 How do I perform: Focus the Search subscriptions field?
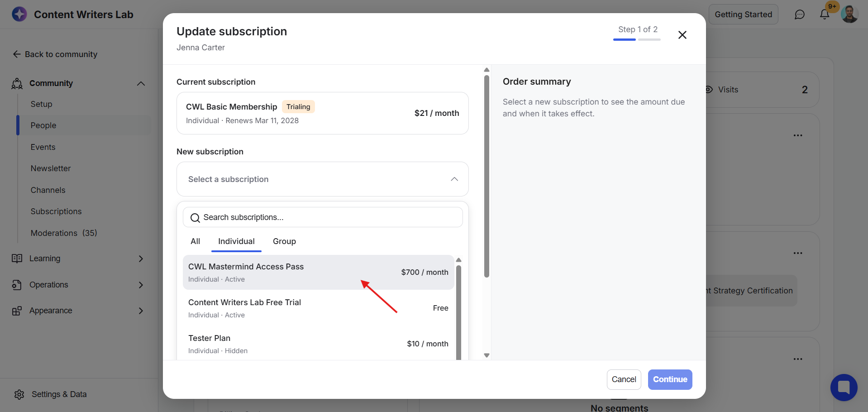323,217
